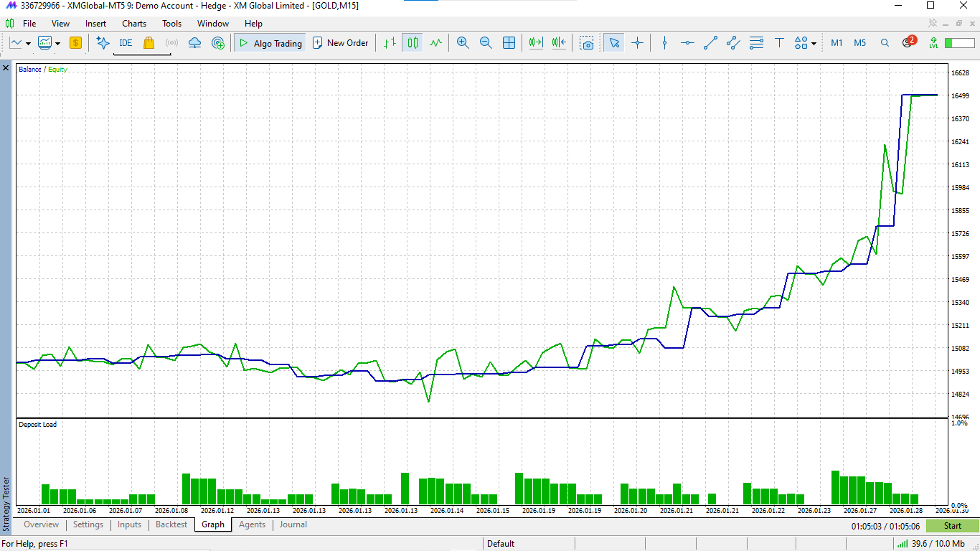
Task: Switch to the Settings tab
Action: 88,525
